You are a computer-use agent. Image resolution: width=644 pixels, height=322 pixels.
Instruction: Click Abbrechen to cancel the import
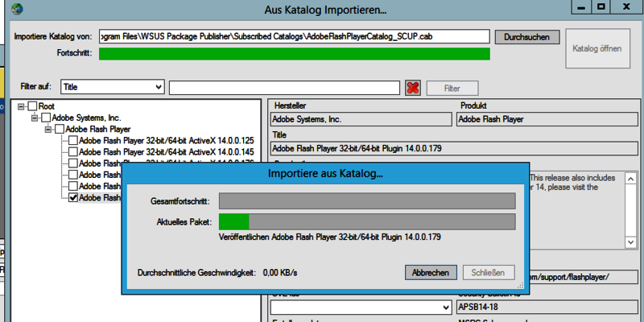point(431,273)
